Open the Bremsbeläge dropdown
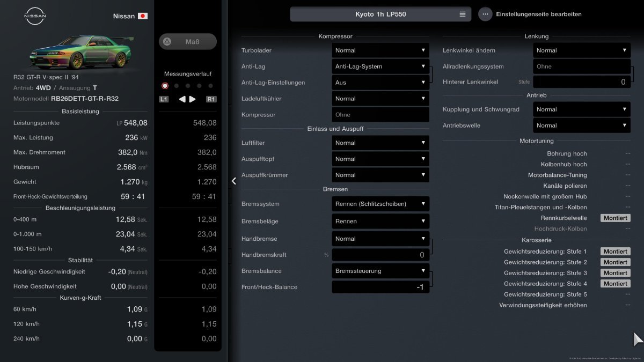This screenshot has height=362, width=644. point(380,221)
